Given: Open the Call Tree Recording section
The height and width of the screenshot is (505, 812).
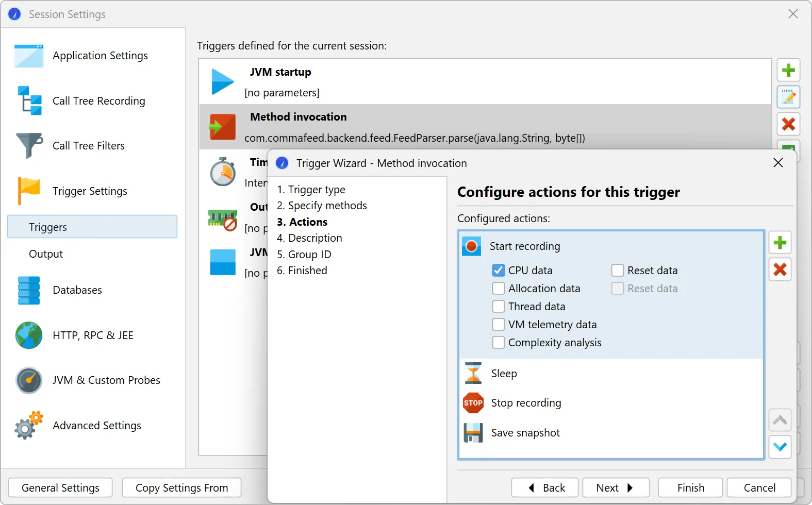Looking at the screenshot, I should 98,101.
